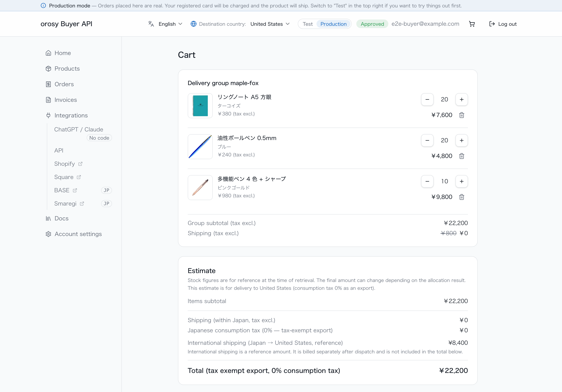Click the translate language icon
Viewport: 562px width, 392px height.
tap(151, 24)
